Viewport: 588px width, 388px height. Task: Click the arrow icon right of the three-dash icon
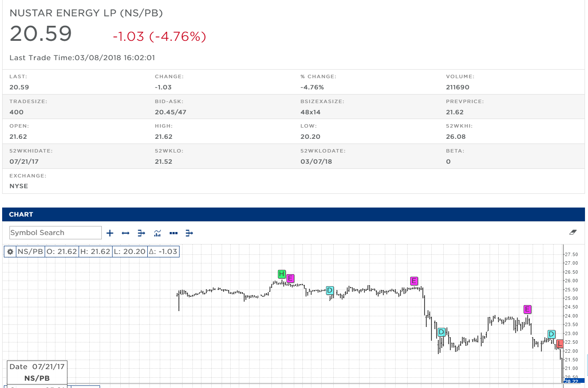coord(189,233)
